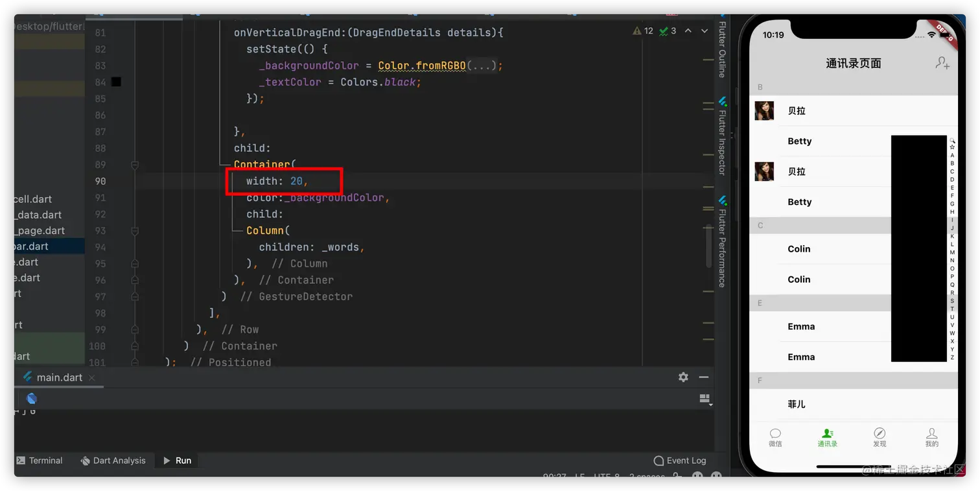The image size is (980, 491).
Task: Open the Event Log
Action: (680, 461)
